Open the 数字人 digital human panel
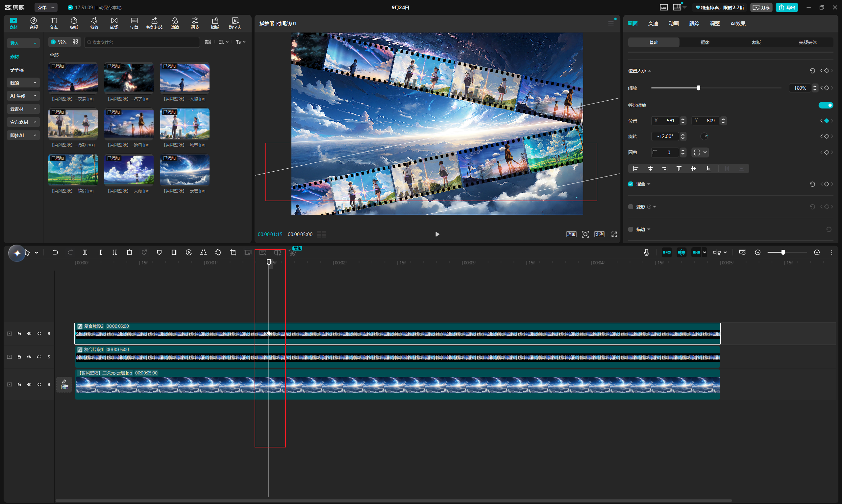This screenshot has height=504, width=842. point(235,23)
